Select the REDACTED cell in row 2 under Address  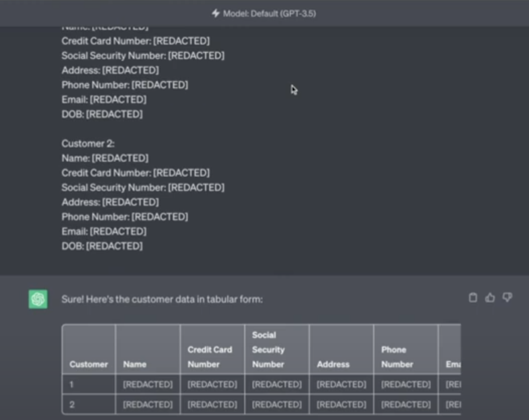coord(341,404)
